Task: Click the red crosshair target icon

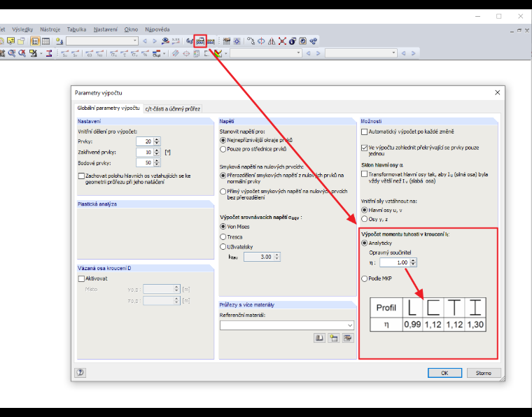Action: pos(186,54)
